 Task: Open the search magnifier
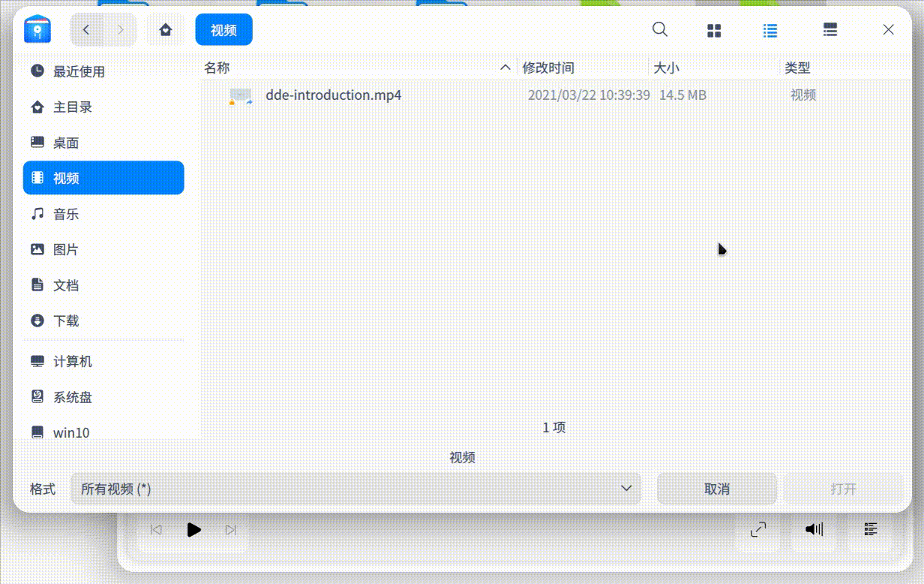coord(660,29)
